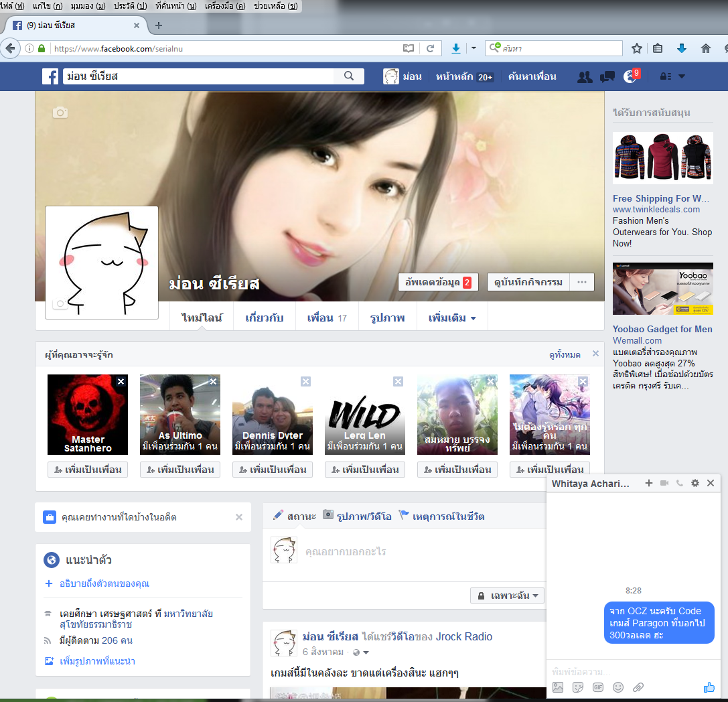728x702 pixels.
Task: Open the เฉพาะฉัน privacy selector
Action: [507, 595]
